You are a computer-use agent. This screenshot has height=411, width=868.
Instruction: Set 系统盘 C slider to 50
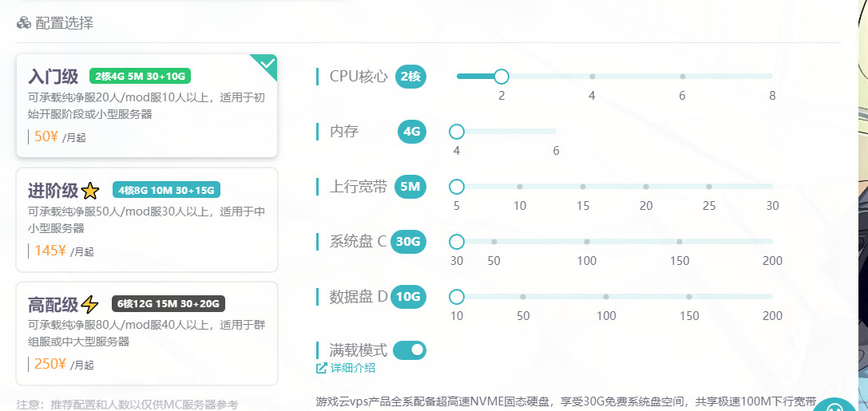[x=494, y=242]
